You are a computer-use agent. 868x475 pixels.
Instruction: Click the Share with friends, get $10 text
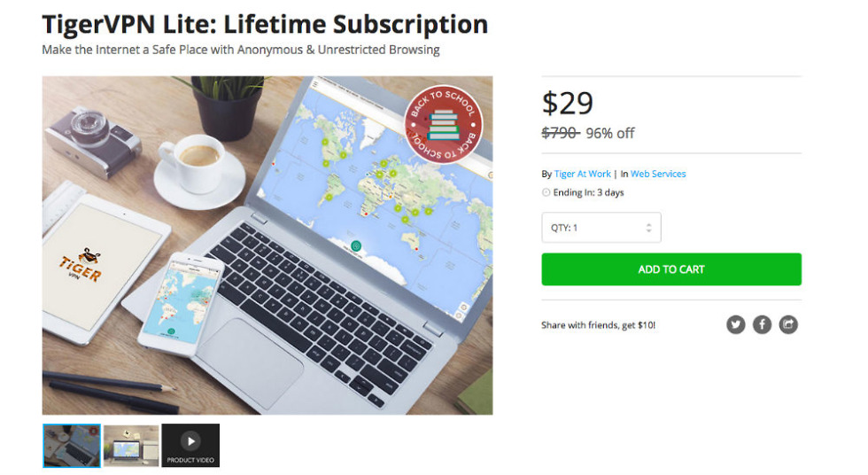pos(599,325)
